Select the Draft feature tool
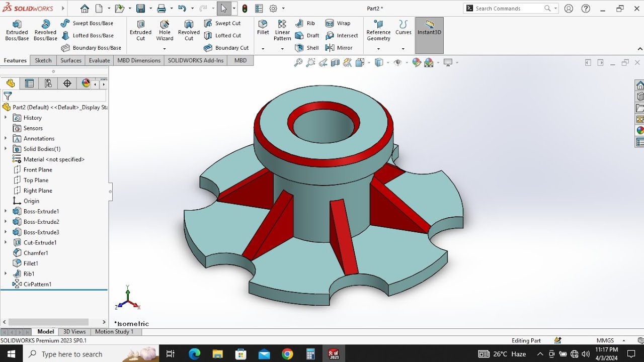 coord(307,36)
